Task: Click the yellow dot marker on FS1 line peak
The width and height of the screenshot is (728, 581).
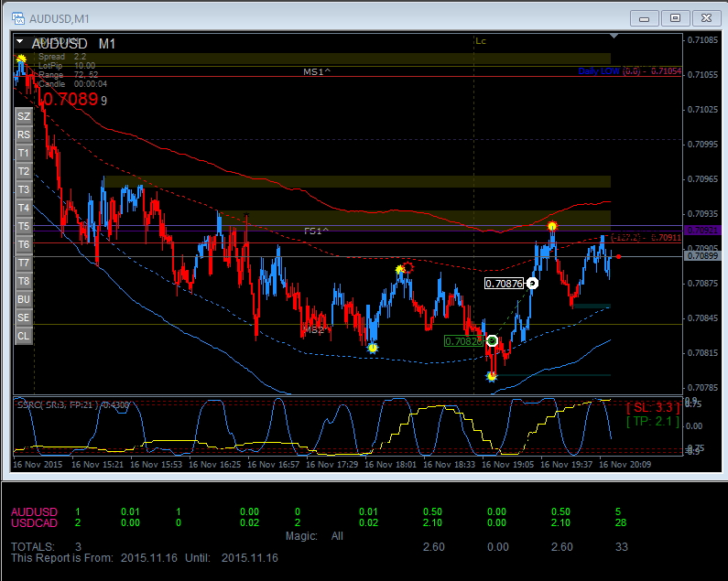Action: 552,227
